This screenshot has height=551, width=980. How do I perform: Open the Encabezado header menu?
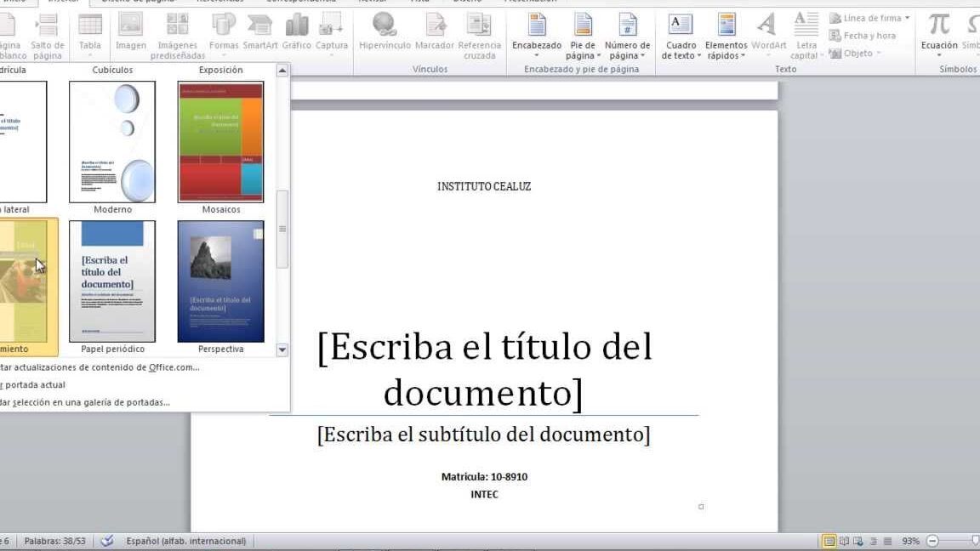[537, 35]
